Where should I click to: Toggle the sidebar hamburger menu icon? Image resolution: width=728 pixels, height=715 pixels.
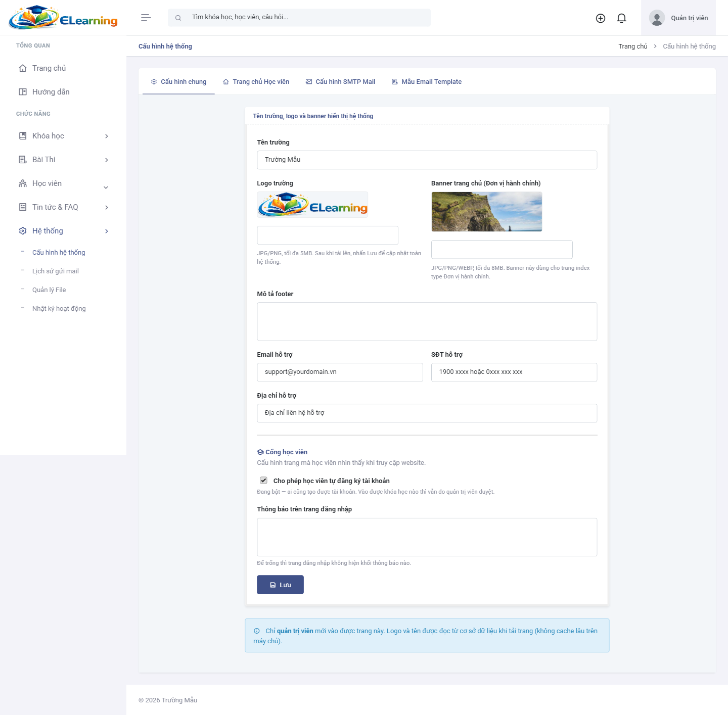(x=146, y=18)
